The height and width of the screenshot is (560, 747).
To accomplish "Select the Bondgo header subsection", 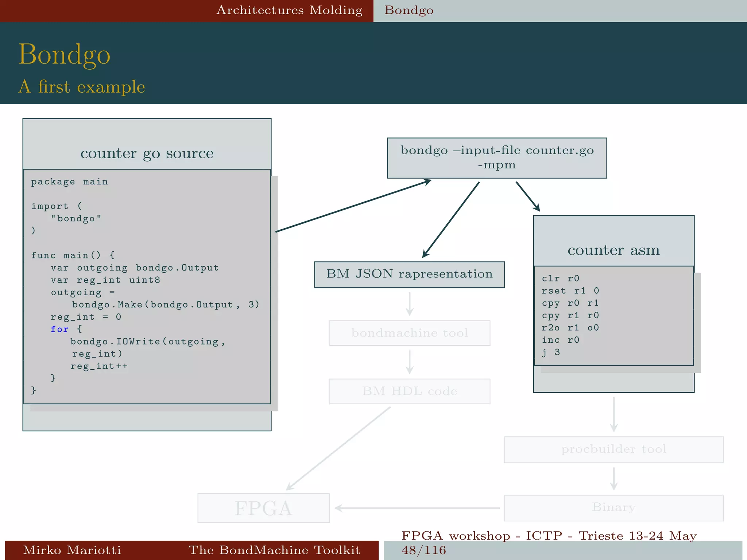I will click(x=409, y=10).
